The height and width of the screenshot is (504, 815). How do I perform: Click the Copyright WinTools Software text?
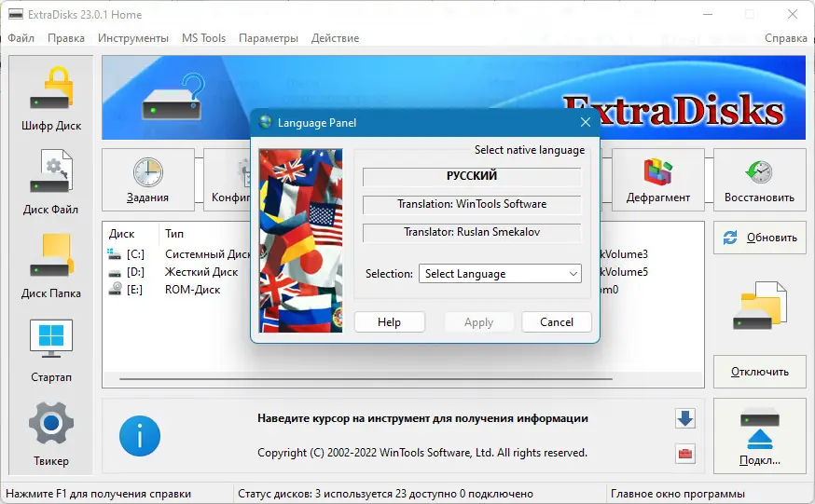coord(422,453)
